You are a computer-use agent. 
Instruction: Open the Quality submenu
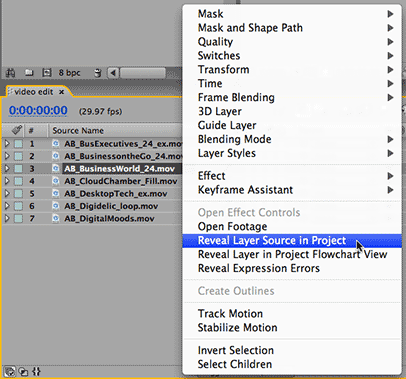[x=292, y=42]
